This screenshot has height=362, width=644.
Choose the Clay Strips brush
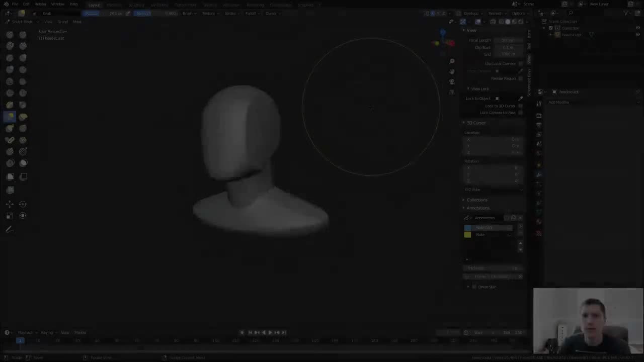point(23,46)
